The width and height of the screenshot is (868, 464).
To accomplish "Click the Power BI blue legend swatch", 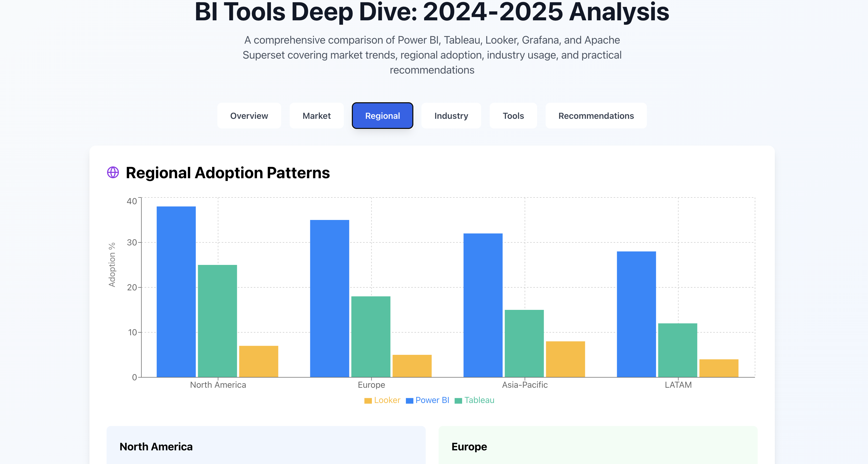I will click(409, 401).
